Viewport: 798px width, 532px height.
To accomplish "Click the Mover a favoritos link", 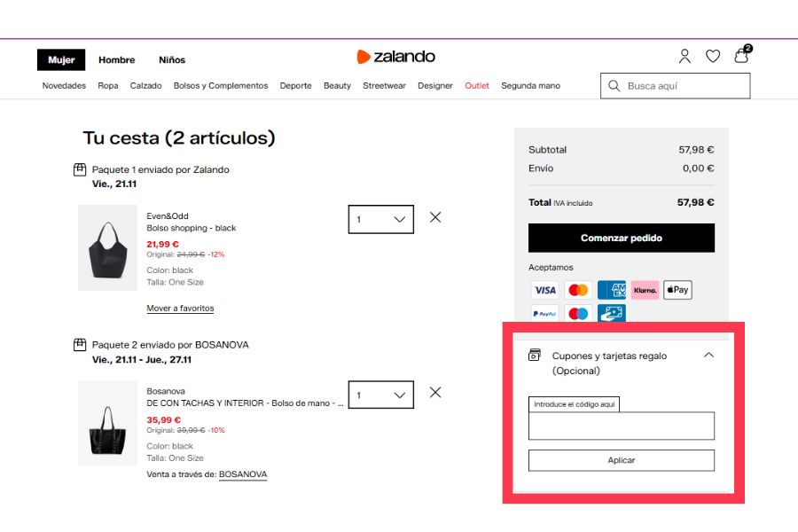I will point(180,309).
